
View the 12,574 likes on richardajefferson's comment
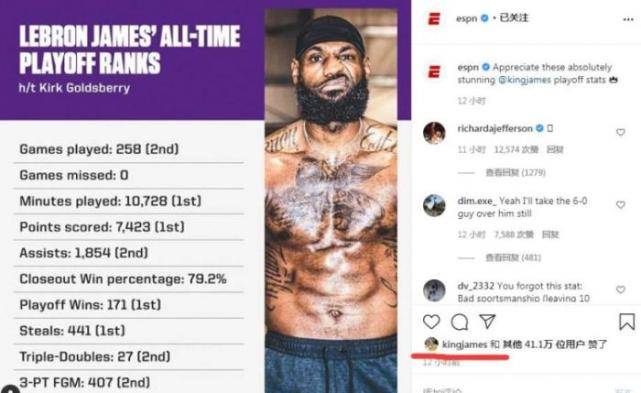click(516, 150)
